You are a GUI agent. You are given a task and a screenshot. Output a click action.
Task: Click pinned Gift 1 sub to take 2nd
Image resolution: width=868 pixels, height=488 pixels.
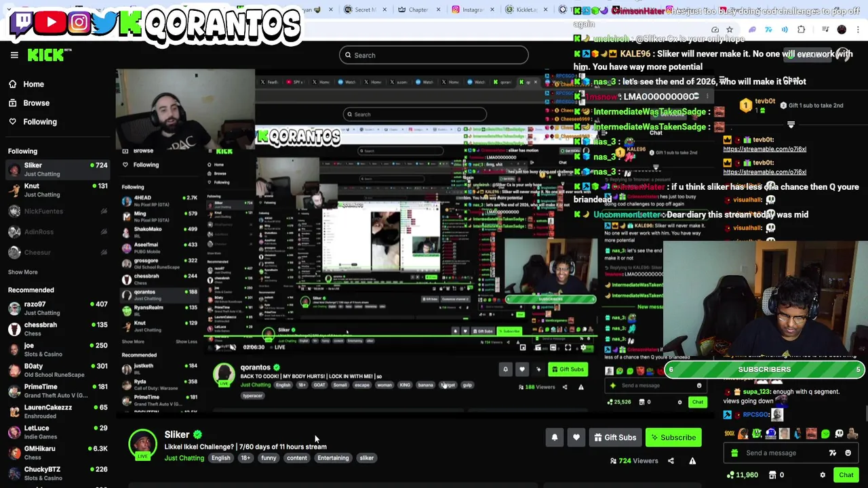tap(811, 106)
